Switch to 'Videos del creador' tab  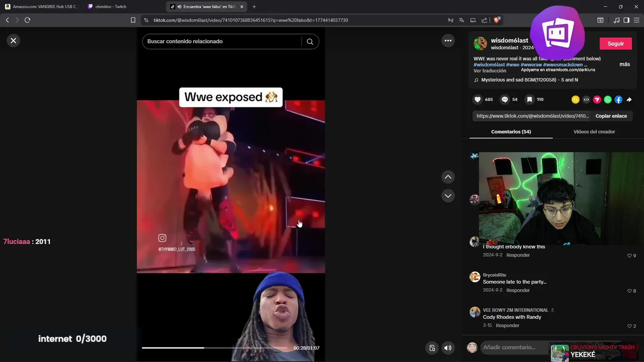594,132
